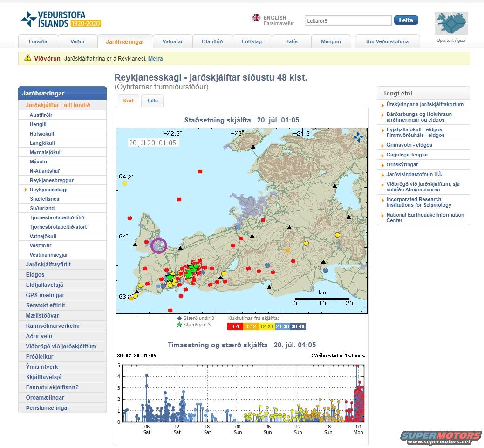484x448 pixels.
Task: Open the Jarðhræringar main tab
Action: tap(125, 41)
